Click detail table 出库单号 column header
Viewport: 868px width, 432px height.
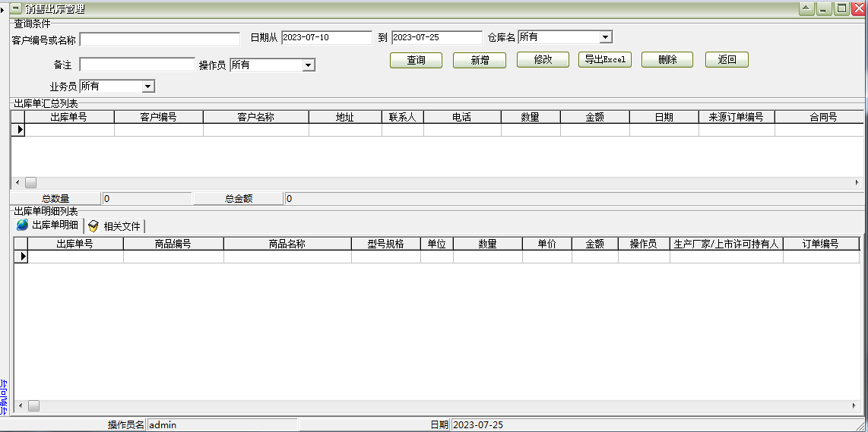75,244
